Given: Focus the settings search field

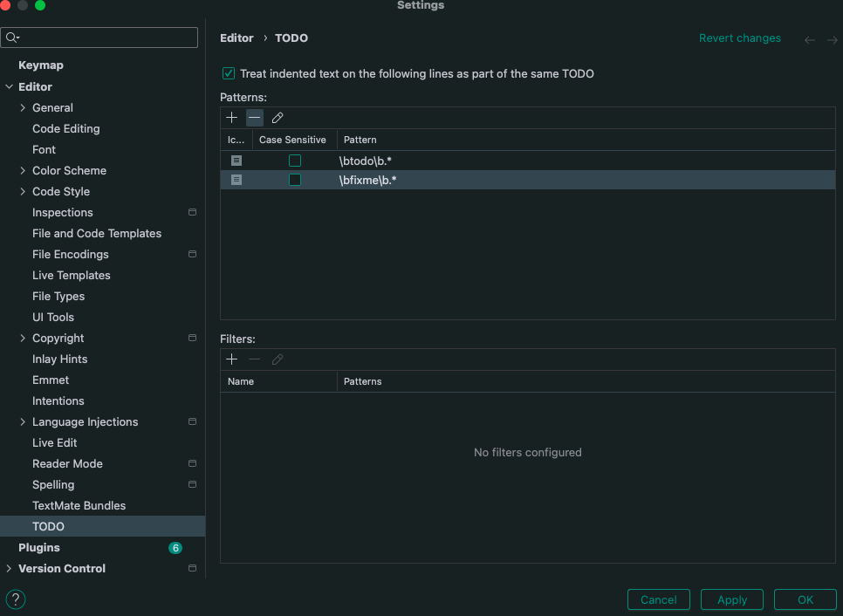Looking at the screenshot, I should (99, 38).
